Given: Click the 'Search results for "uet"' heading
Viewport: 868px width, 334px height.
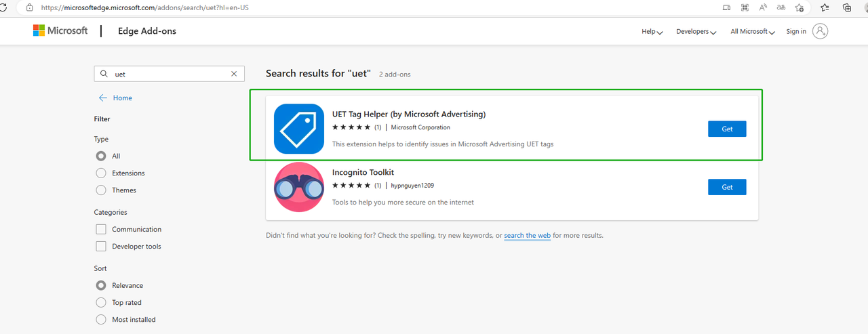Looking at the screenshot, I should (318, 73).
